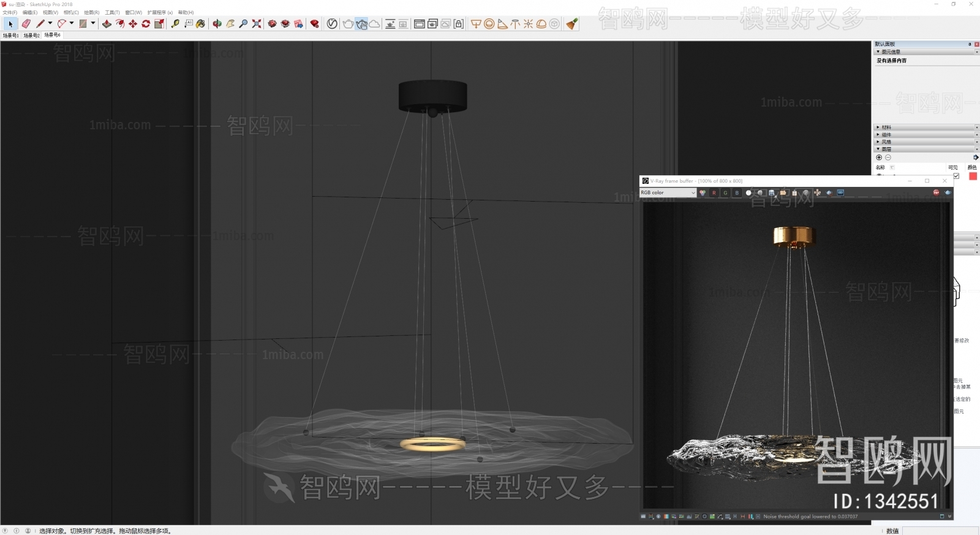
Task: Choose the Zoom magnifier tool
Action: click(243, 24)
